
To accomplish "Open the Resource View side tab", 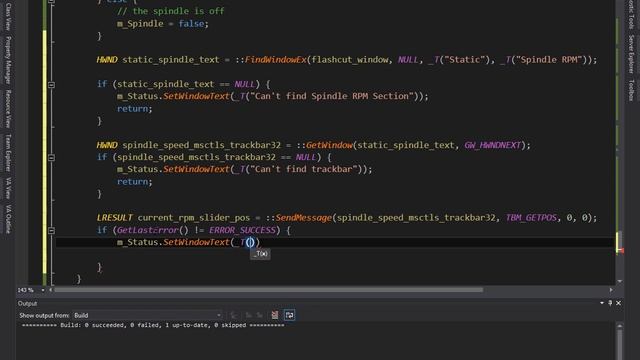I will pos(8,109).
